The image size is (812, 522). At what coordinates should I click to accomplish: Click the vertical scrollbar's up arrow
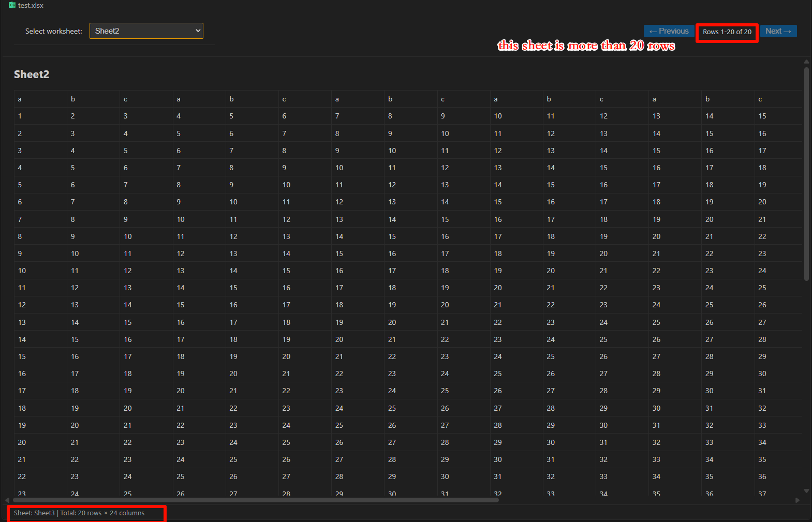point(806,62)
